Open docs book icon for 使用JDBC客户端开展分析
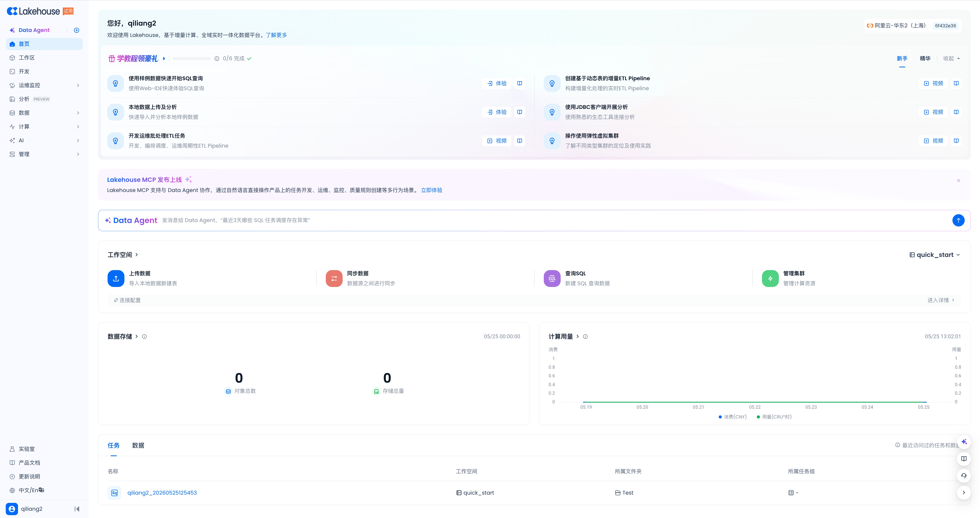980x518 pixels. (x=956, y=112)
